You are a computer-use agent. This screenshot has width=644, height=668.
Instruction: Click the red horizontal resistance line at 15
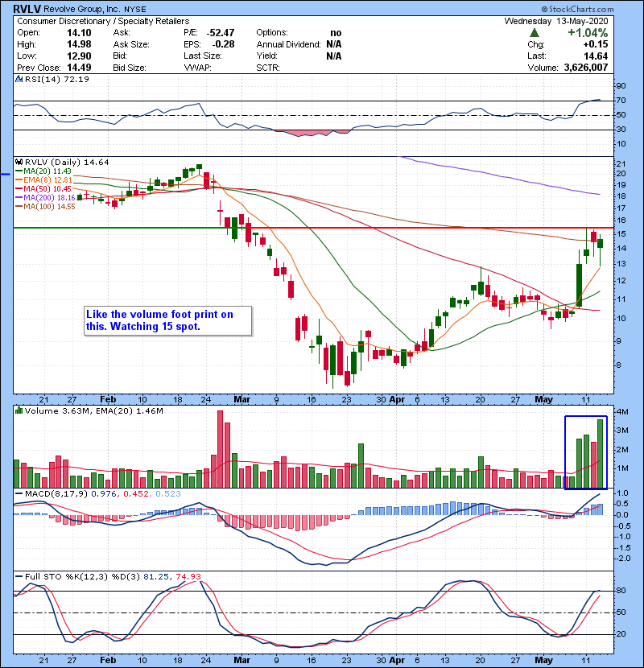coord(431,228)
